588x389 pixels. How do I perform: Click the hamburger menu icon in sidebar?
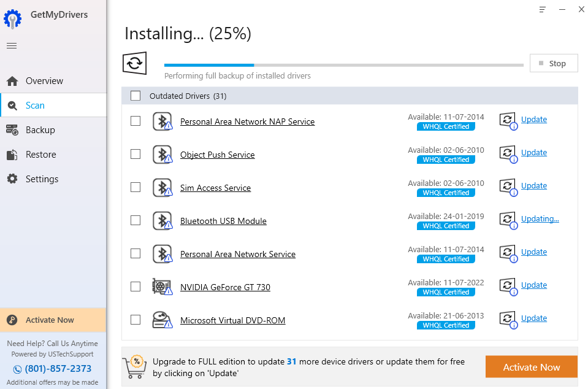click(x=12, y=46)
